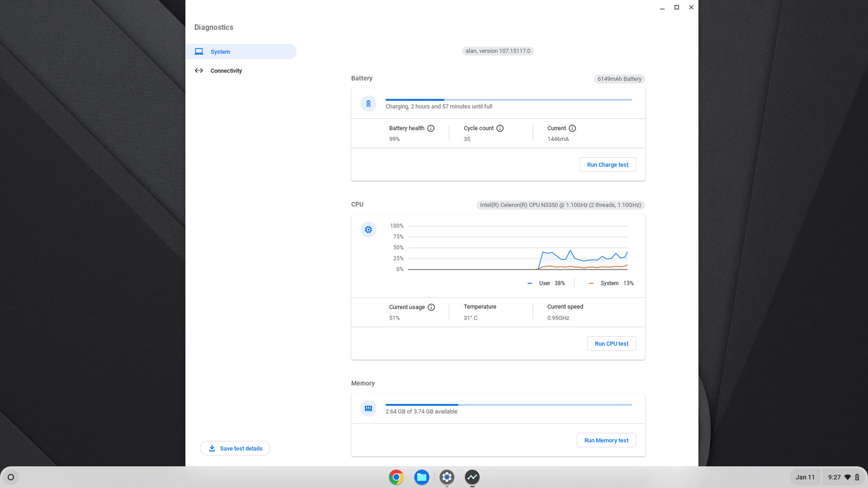Click the Wi-Fi status tray icon
This screenshot has width=868, height=488.
coord(847,477)
